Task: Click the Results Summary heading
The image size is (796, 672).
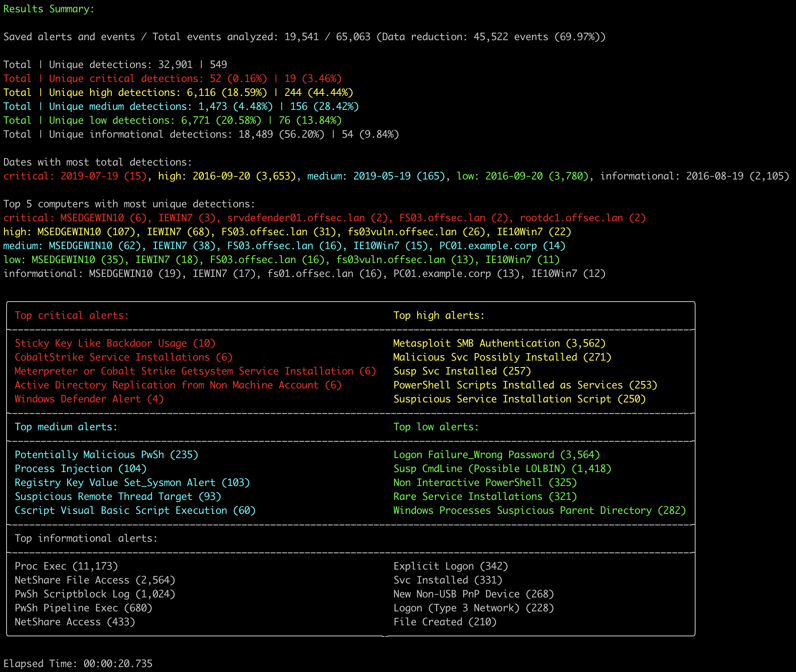Action: pos(48,9)
